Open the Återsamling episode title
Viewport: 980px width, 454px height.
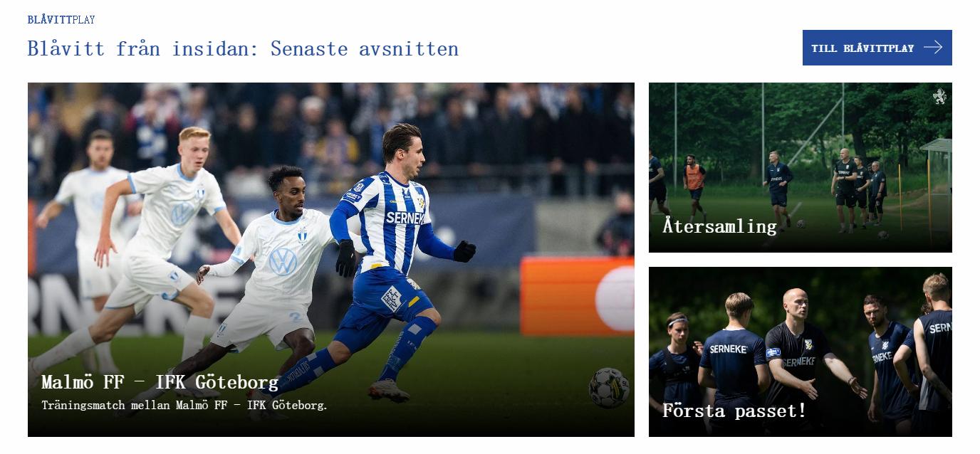(x=719, y=226)
